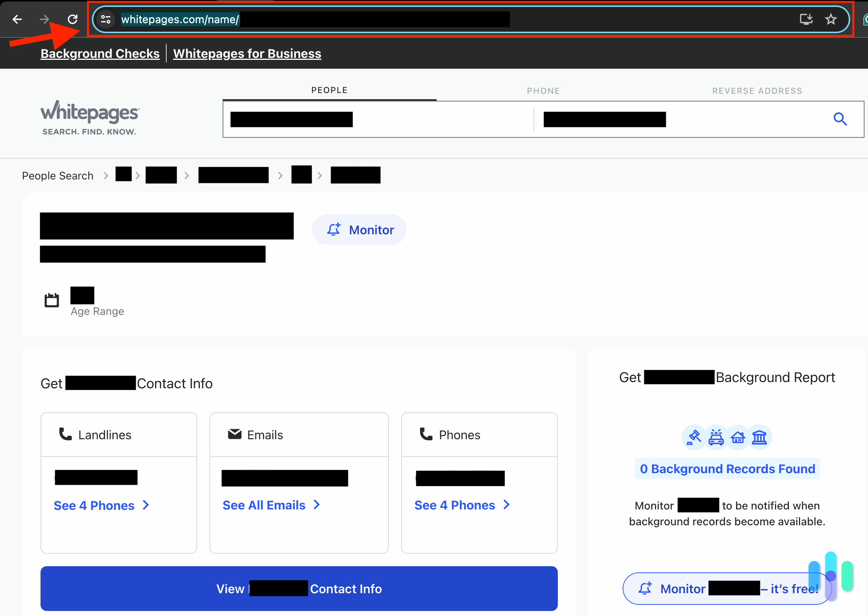Click the bell icon on the Monitor button

(333, 229)
